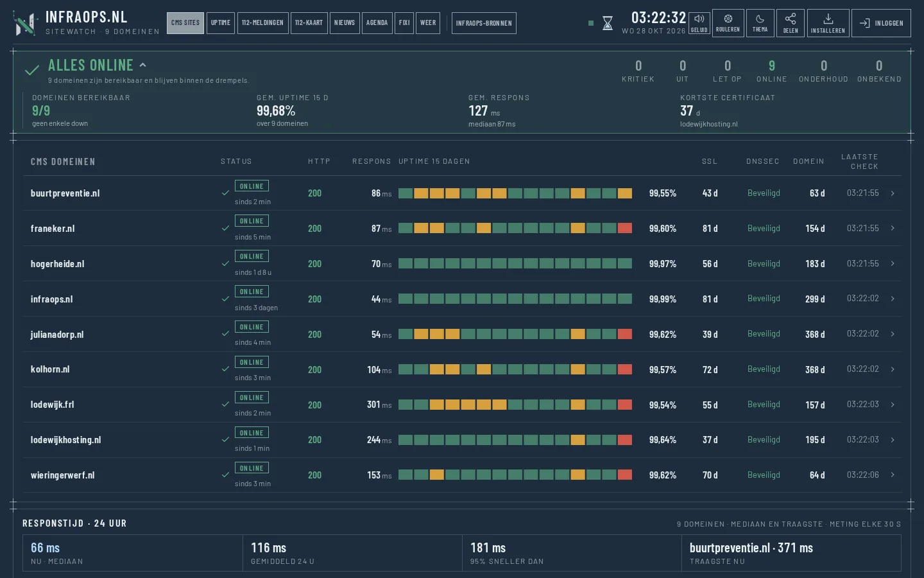Expand the lodewijkhosting.nl row chevron
The width and height of the screenshot is (924, 578).
click(x=893, y=440)
